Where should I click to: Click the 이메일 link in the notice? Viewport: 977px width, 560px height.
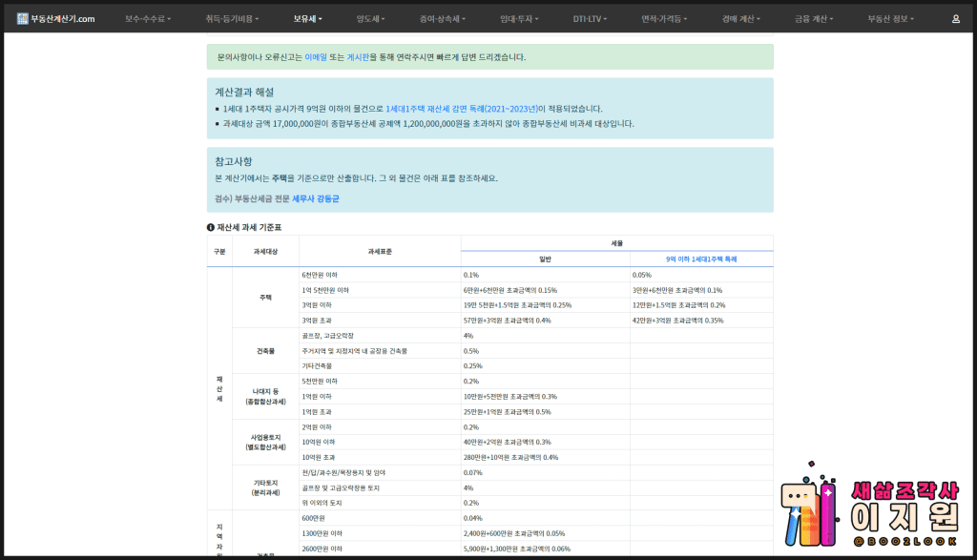click(317, 57)
